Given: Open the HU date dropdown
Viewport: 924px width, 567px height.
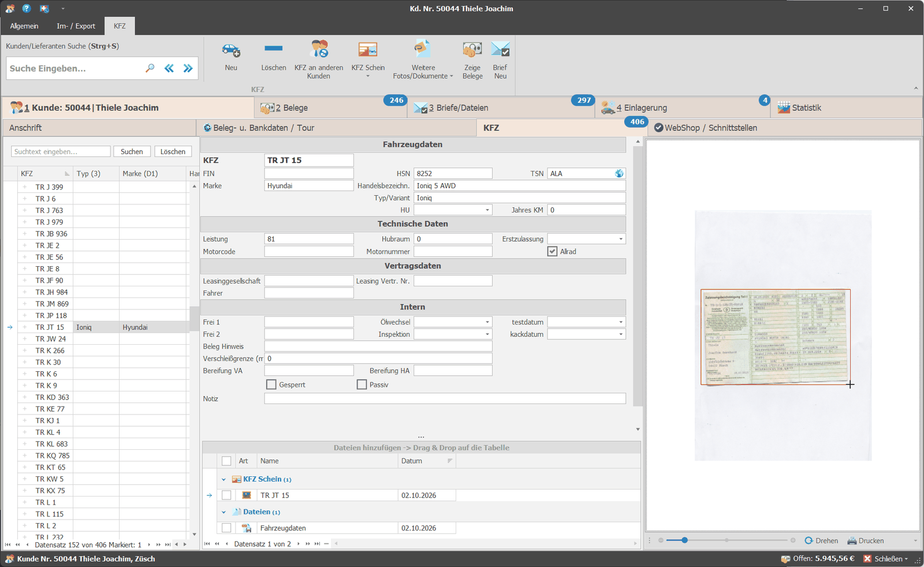Looking at the screenshot, I should (487, 210).
